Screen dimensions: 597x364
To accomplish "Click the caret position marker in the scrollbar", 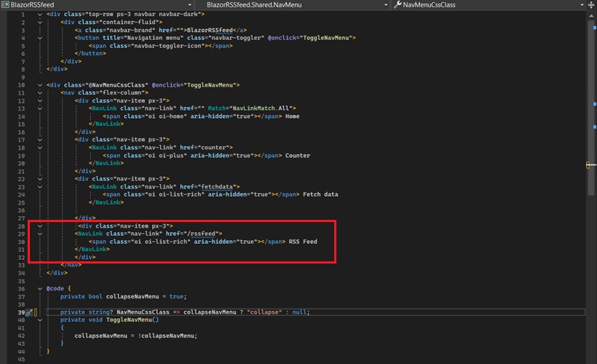I will click(x=590, y=165).
